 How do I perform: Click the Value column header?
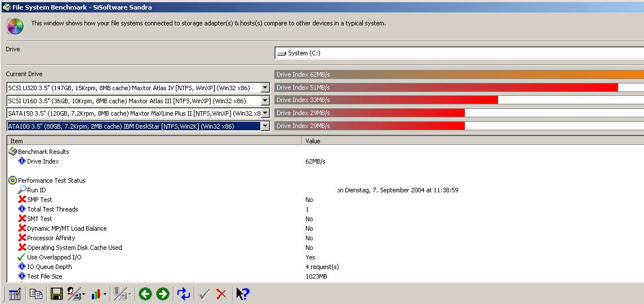(473, 140)
